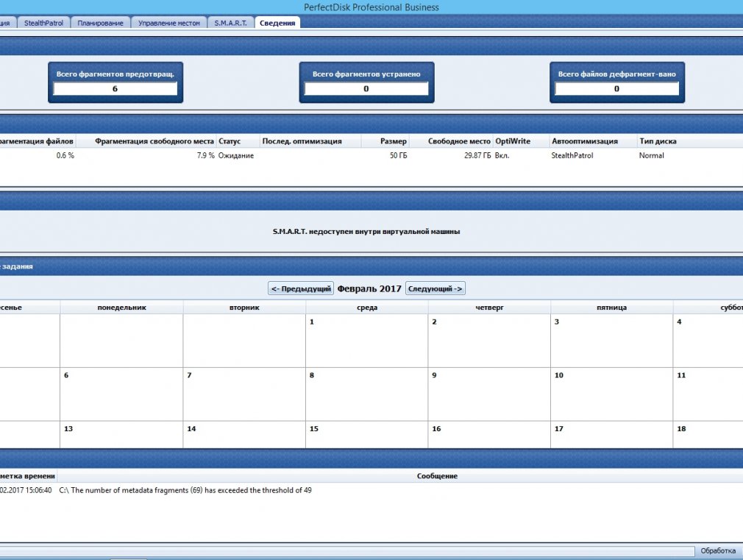Open the Управление местом tab
The image size is (743, 560).
(x=168, y=23)
